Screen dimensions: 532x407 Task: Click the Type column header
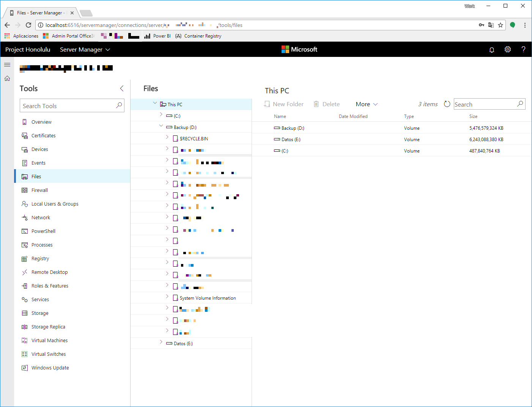[409, 116]
